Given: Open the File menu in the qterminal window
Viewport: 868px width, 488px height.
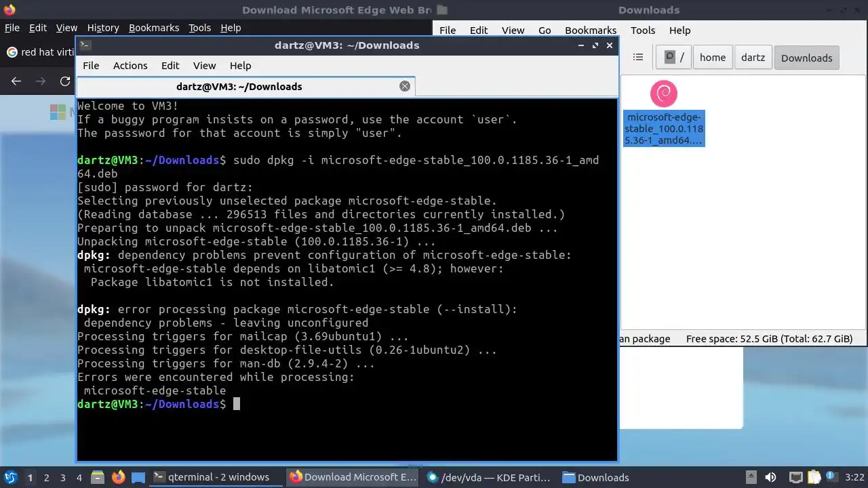Looking at the screenshot, I should pyautogui.click(x=91, y=66).
